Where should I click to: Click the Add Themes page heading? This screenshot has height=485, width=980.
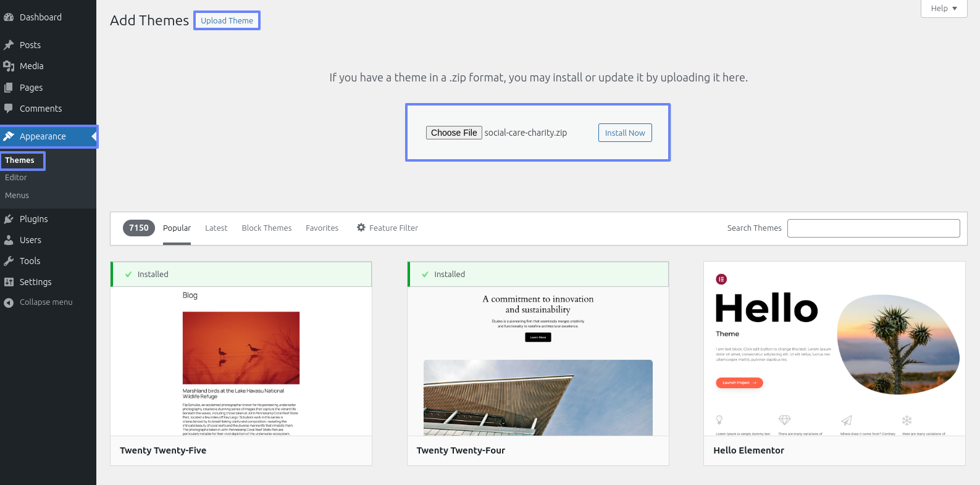tap(149, 20)
